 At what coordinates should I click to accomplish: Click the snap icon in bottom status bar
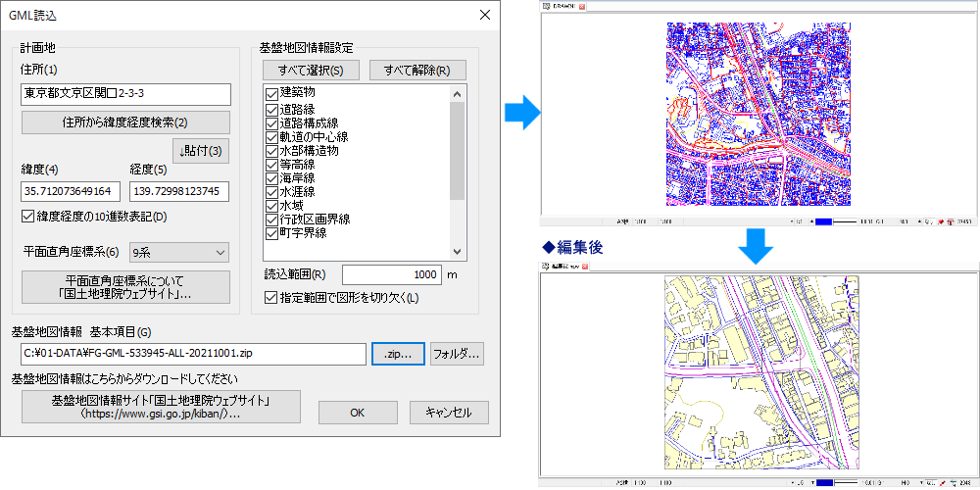954,483
